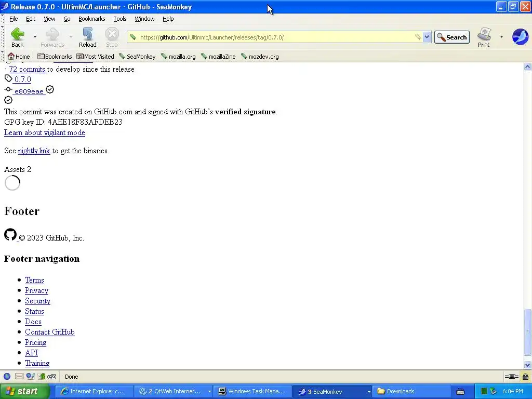Open the Help menu
The height and width of the screenshot is (399, 532).
point(168,19)
